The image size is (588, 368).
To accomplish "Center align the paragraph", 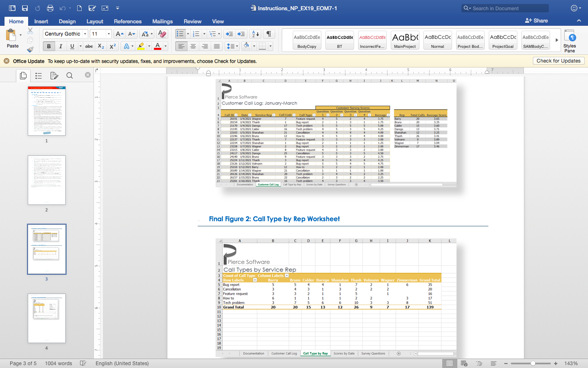I will (x=193, y=46).
